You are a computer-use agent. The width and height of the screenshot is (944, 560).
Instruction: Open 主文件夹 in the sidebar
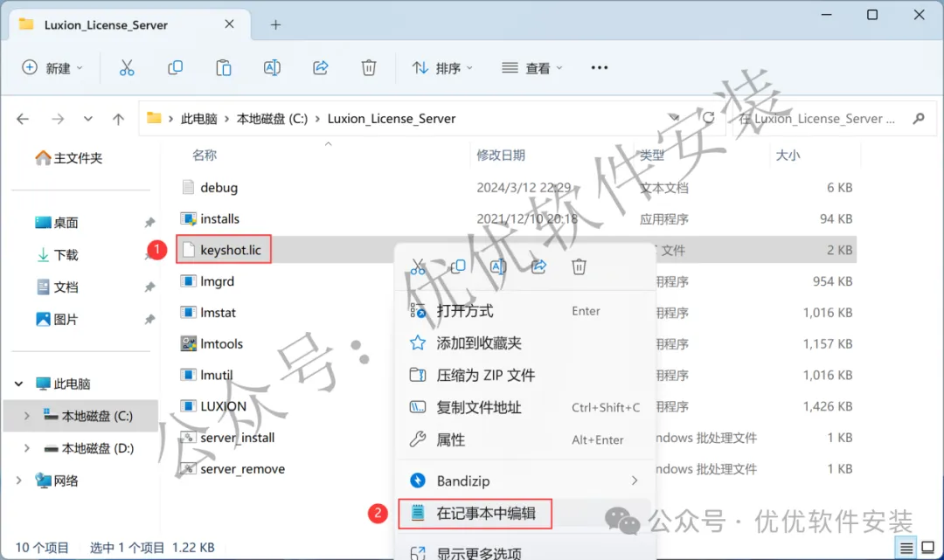[69, 158]
